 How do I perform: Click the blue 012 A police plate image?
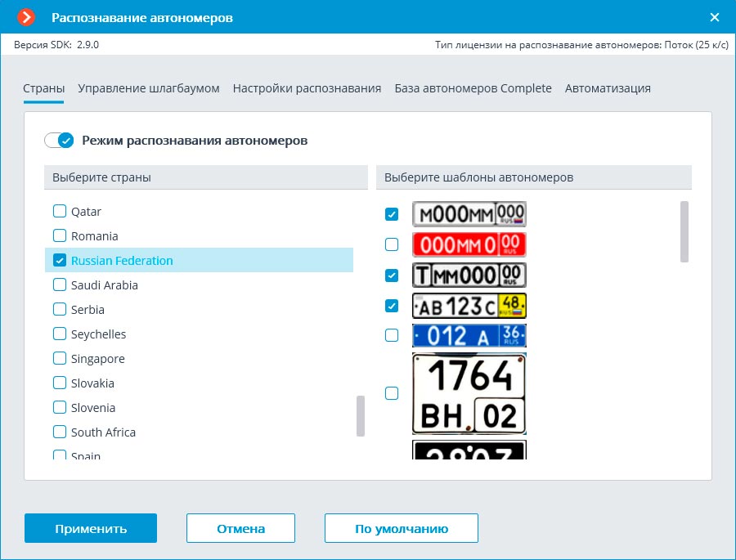point(469,335)
